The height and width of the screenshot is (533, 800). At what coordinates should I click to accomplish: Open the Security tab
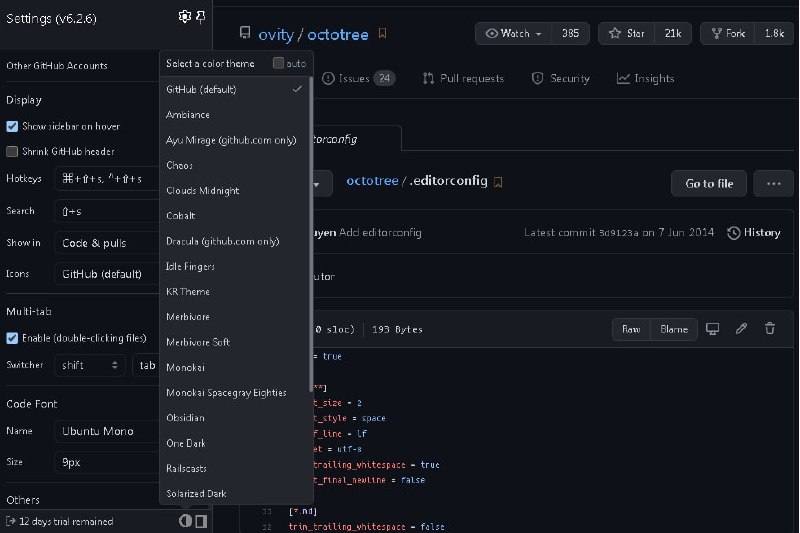pos(560,79)
